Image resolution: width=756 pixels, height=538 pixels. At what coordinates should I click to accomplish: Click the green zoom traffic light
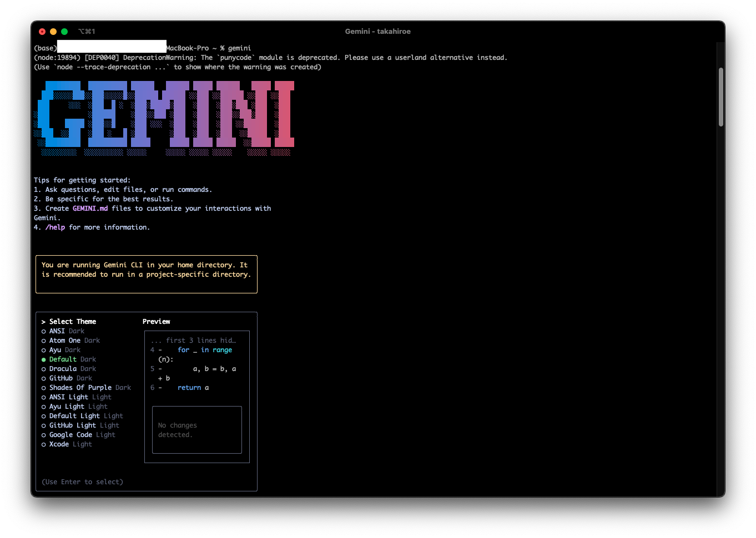64,32
